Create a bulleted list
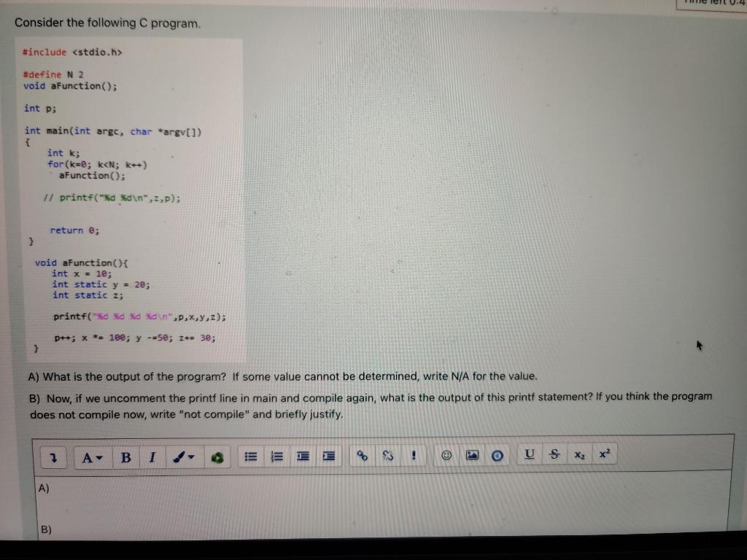The image size is (747, 560). coord(250,455)
